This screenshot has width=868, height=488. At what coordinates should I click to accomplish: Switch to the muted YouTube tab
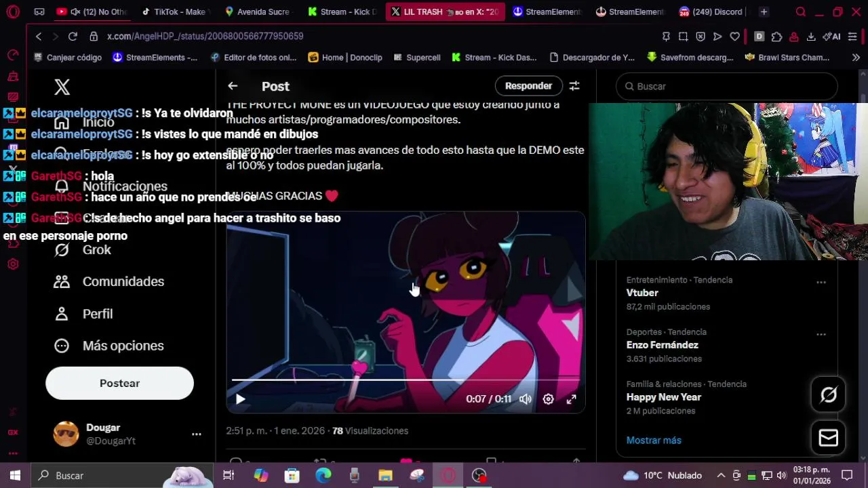click(92, 12)
